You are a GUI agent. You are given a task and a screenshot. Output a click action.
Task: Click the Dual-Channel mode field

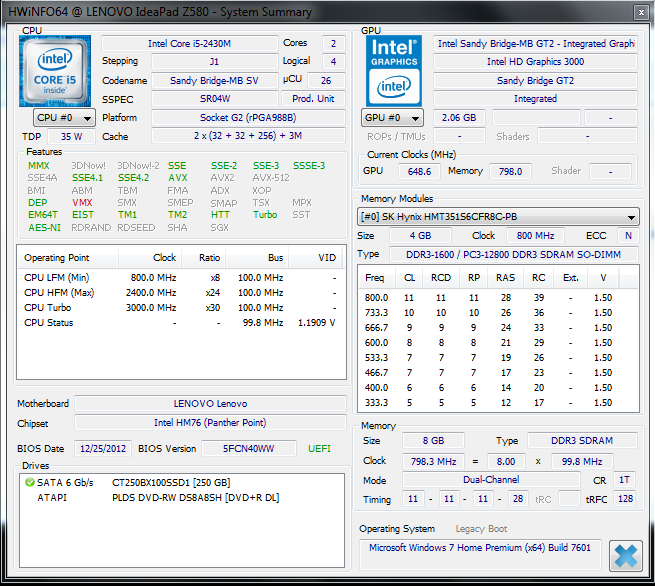click(x=491, y=479)
